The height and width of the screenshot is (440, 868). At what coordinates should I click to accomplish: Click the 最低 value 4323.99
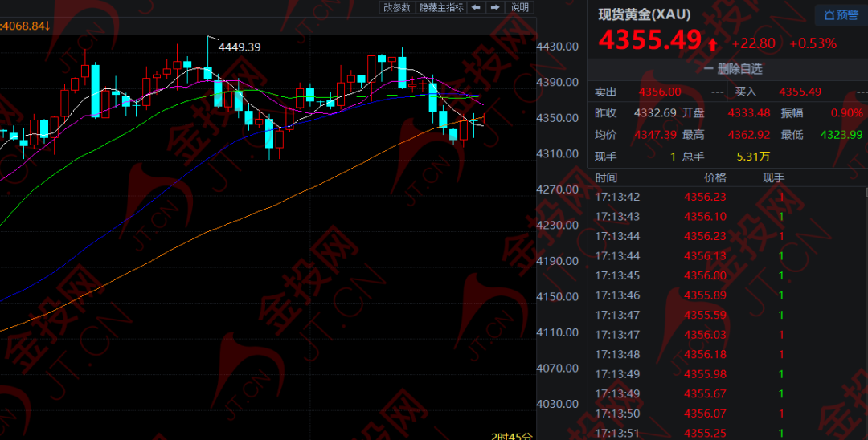coord(841,134)
